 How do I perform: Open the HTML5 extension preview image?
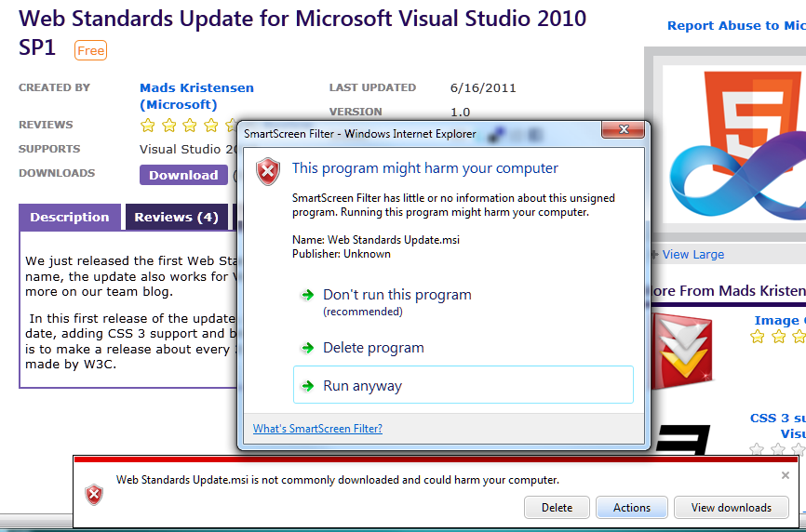tap(734, 144)
